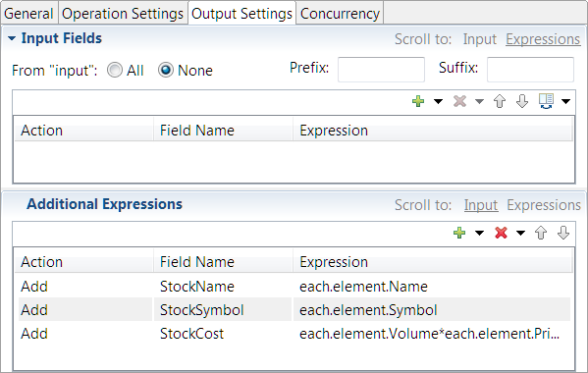
Task: Follow the Input scroll-to link in Additional Expressions
Action: point(481,205)
